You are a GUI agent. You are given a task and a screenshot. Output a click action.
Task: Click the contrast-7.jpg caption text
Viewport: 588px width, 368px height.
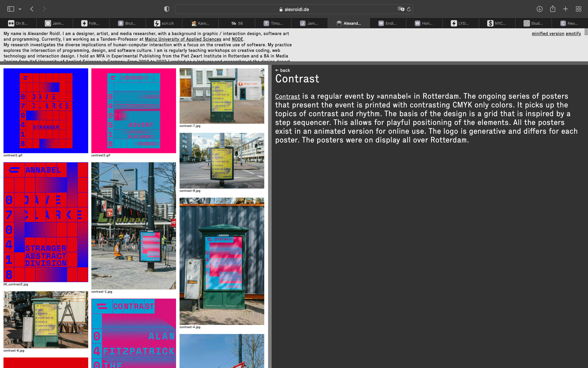click(190, 126)
